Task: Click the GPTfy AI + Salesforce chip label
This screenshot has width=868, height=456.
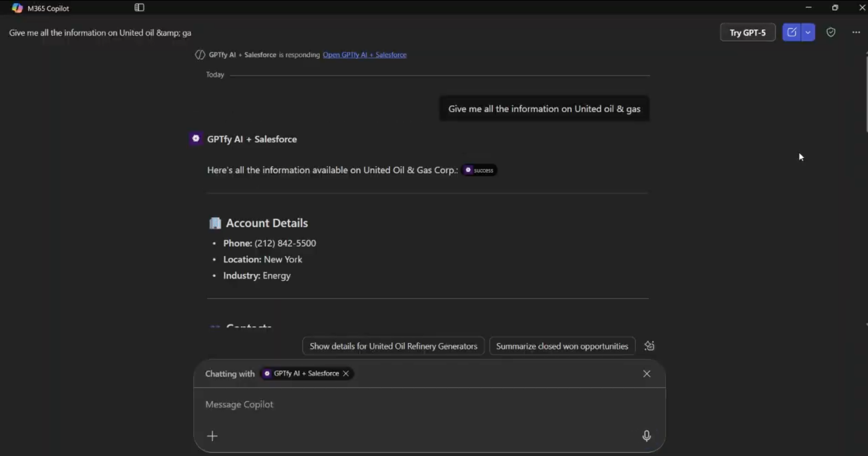Action: pyautogui.click(x=306, y=373)
